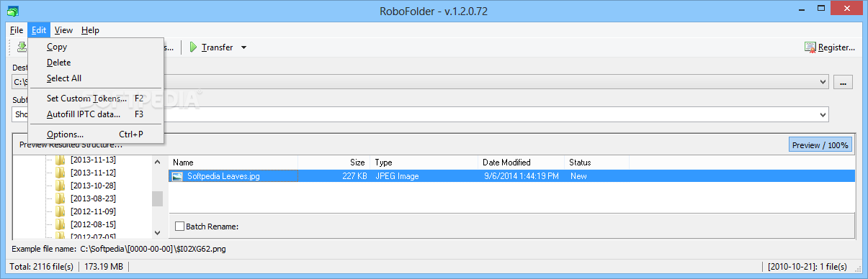Sort by the Size column header

[x=334, y=163]
